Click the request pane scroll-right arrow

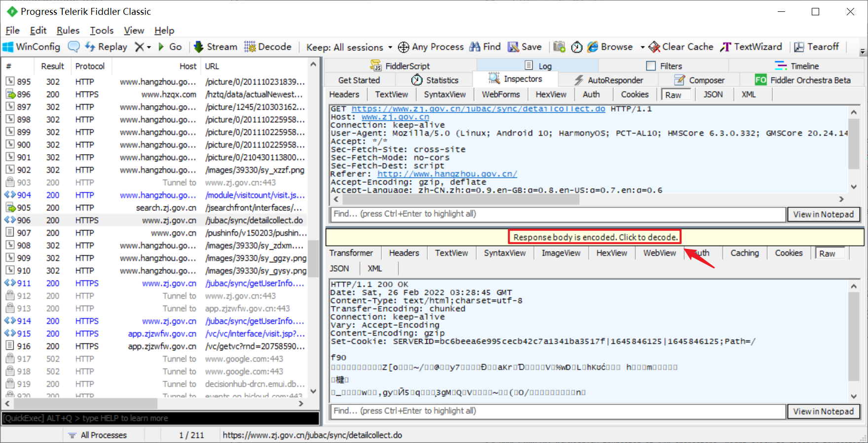[x=842, y=199]
